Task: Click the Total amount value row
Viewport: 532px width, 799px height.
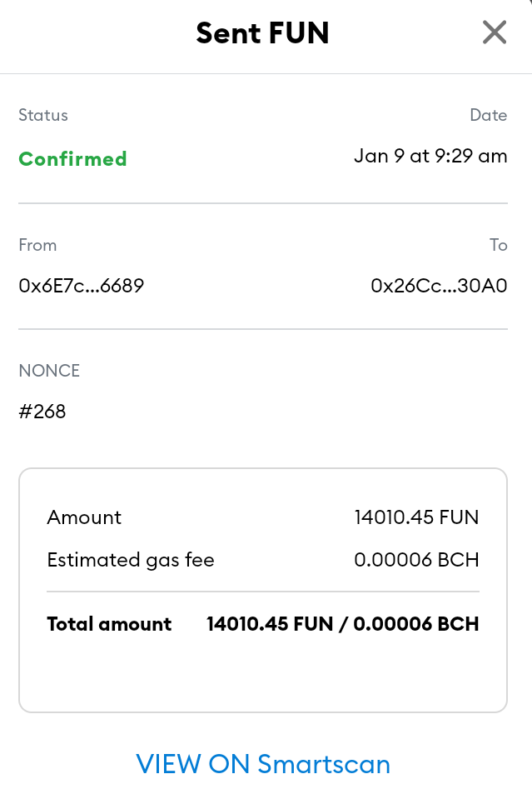Action: coord(263,624)
